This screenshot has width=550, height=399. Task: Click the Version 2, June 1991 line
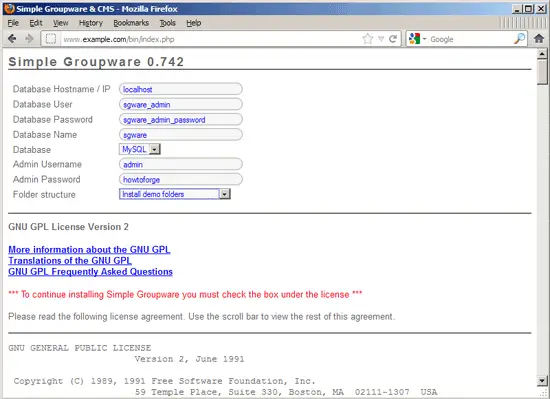[189, 359]
